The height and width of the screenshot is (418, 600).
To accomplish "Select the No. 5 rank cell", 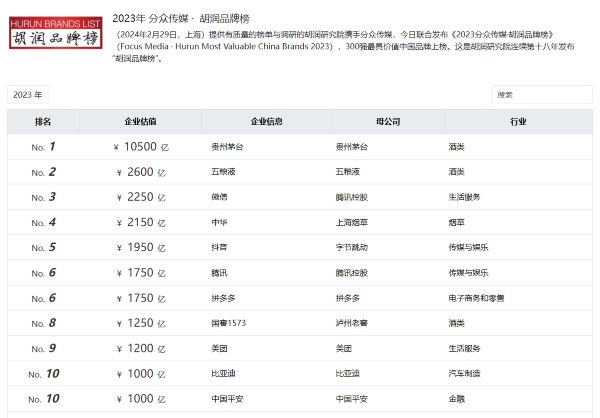I will click(x=43, y=247).
